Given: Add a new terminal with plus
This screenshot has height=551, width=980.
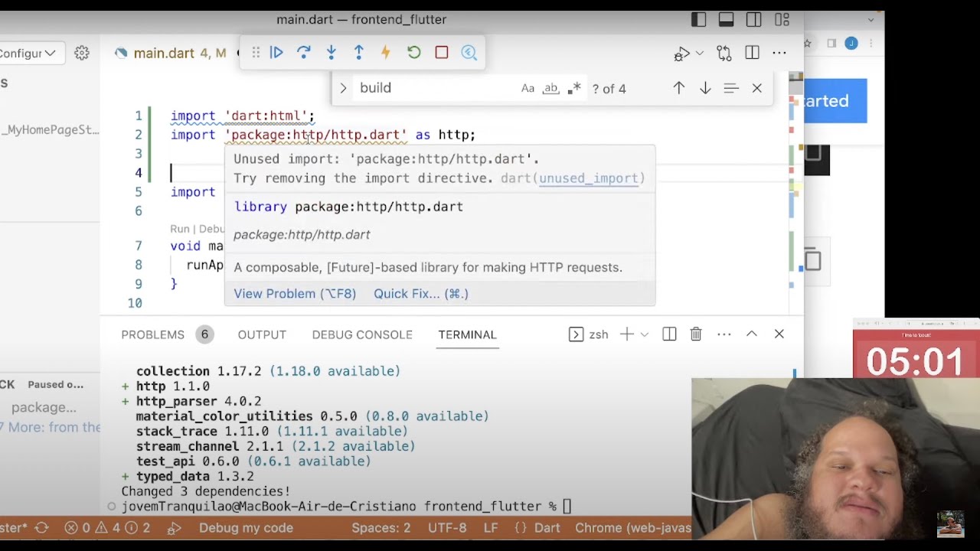Looking at the screenshot, I should click(x=627, y=334).
